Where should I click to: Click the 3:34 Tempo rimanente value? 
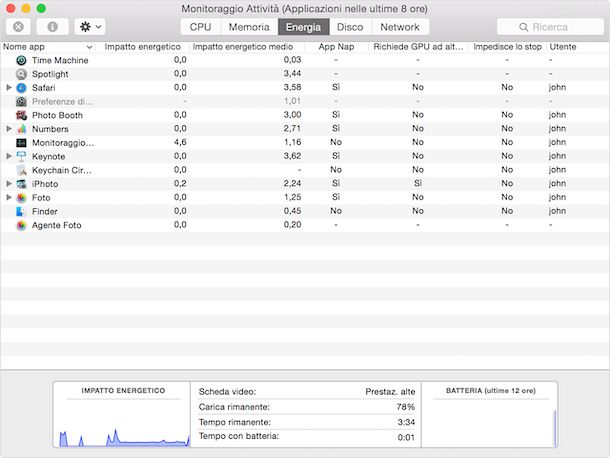coord(406,422)
